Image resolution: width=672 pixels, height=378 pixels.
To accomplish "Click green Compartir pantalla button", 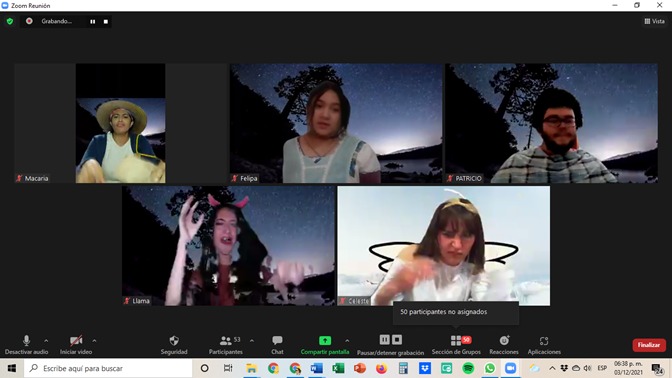I will 325,345.
